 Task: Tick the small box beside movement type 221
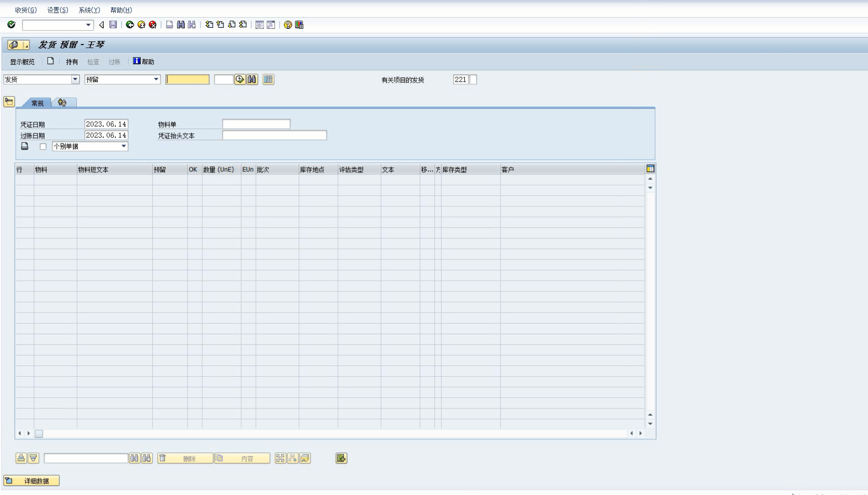click(x=473, y=79)
